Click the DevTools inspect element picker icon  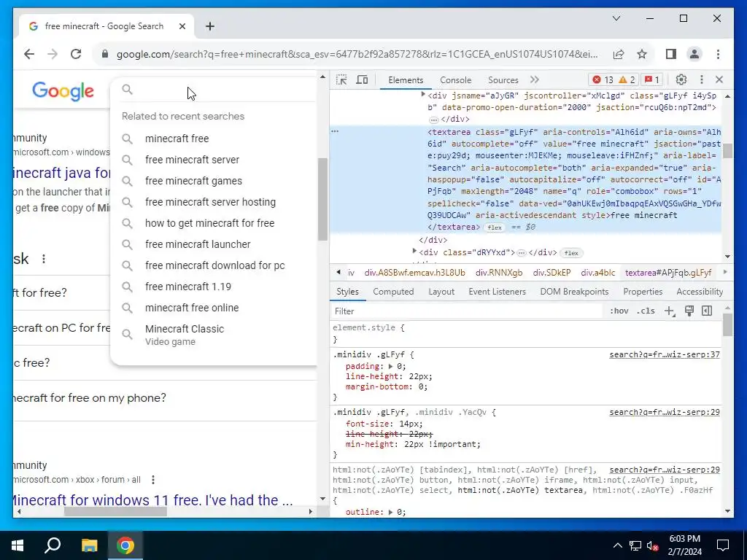(341, 80)
